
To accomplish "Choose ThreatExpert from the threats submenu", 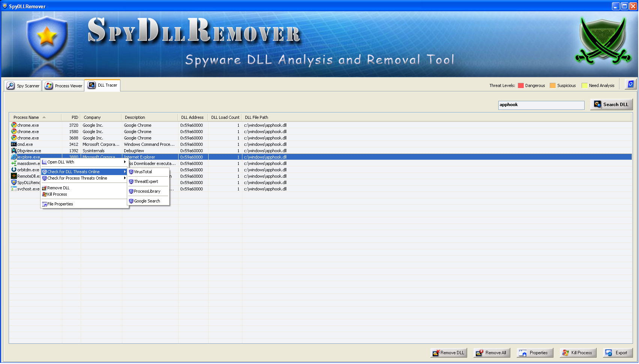I will click(146, 181).
